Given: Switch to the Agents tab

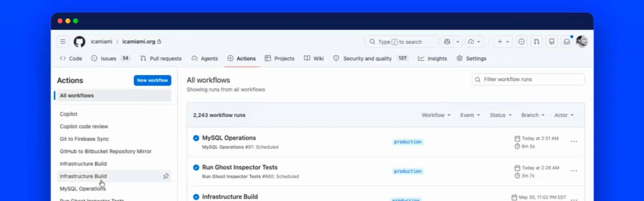Looking at the screenshot, I should pos(205,58).
